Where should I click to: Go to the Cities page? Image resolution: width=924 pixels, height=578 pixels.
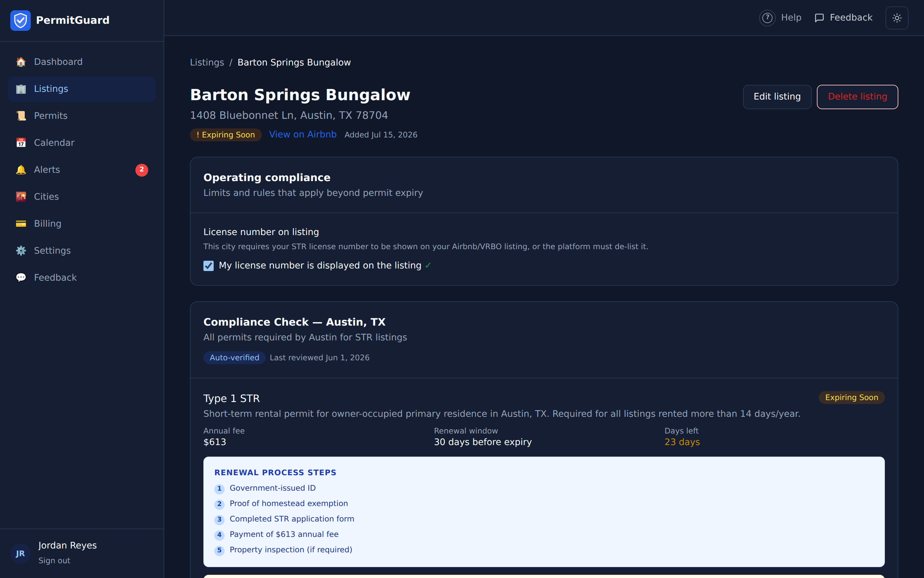pyautogui.click(x=82, y=197)
